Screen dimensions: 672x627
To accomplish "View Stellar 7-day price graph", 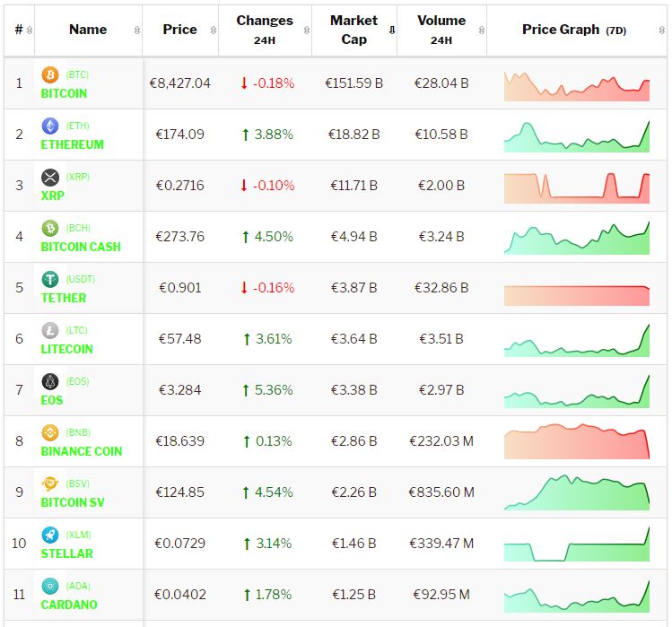I will click(x=576, y=545).
